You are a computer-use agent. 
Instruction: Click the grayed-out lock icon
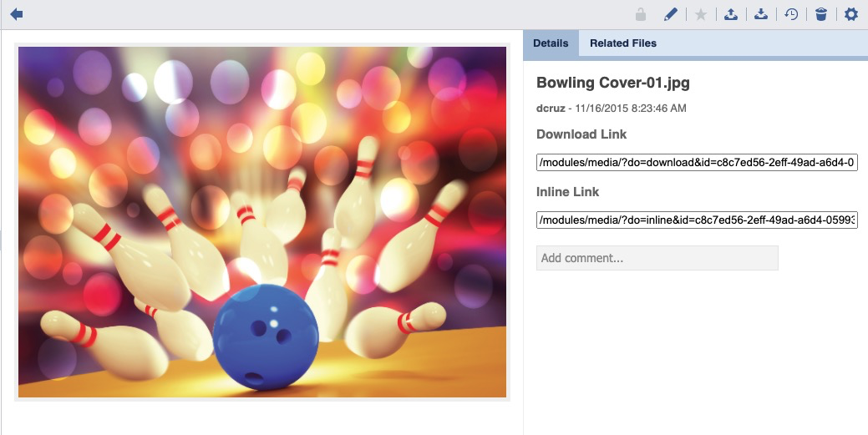641,14
